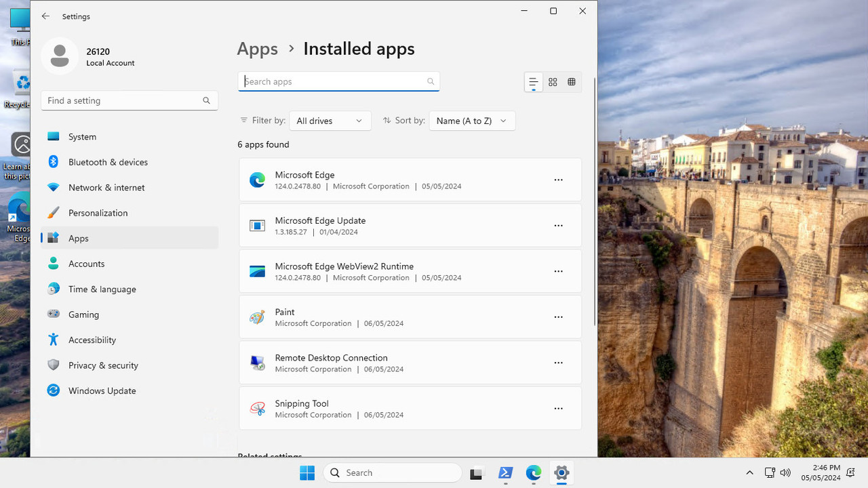Click the '6 apps found' text
Screen dimensions: 868x488
pos(263,144)
